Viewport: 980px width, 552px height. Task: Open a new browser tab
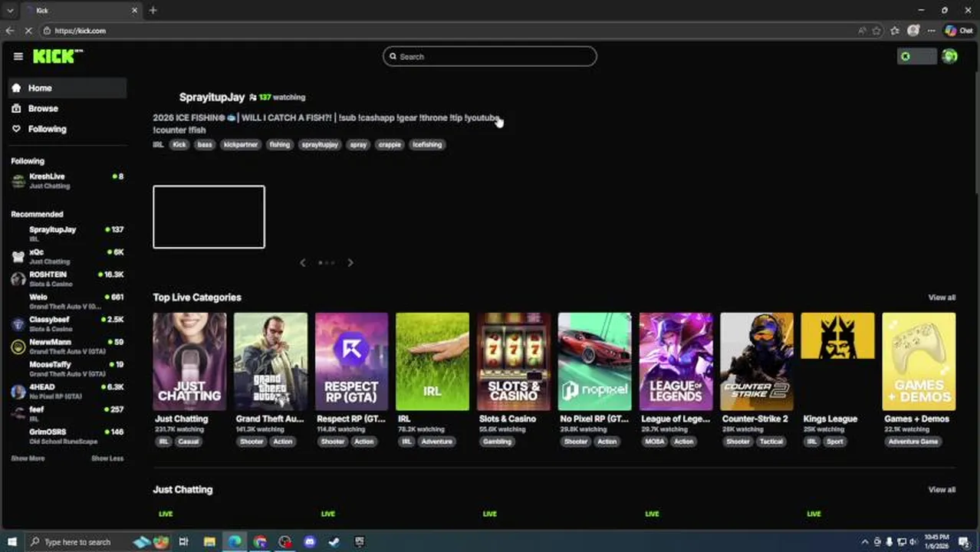[153, 10]
